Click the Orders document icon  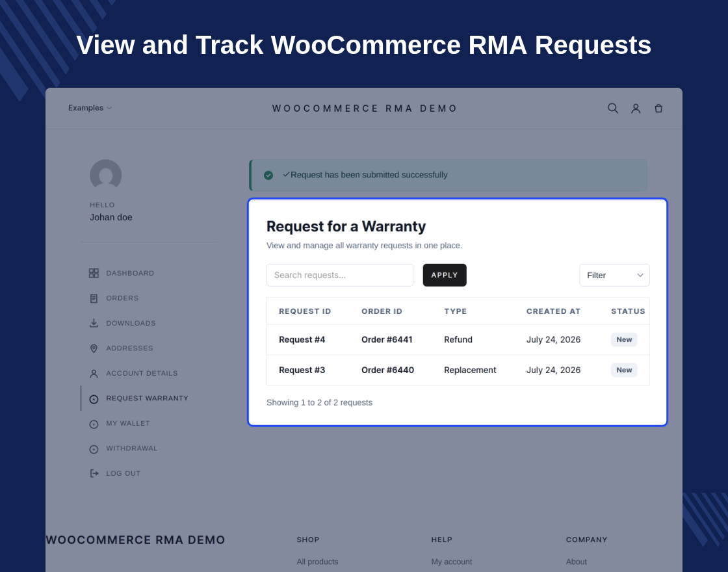(x=94, y=298)
